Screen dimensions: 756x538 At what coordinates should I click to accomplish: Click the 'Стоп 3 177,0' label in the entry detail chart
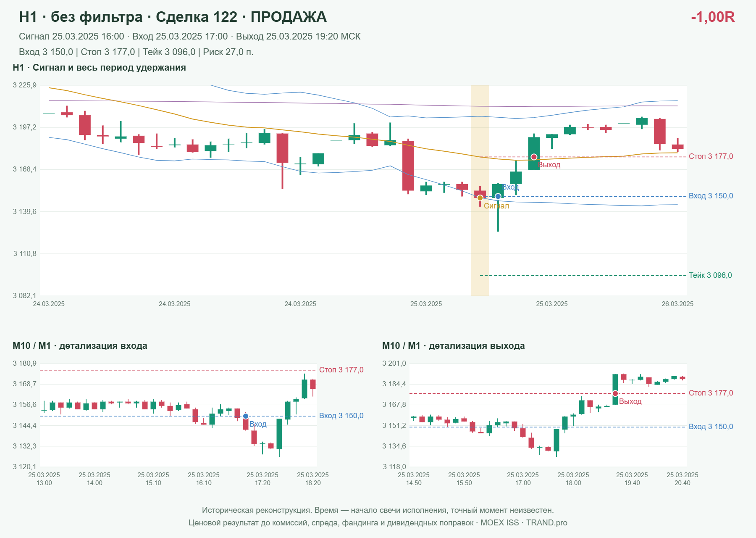click(341, 370)
